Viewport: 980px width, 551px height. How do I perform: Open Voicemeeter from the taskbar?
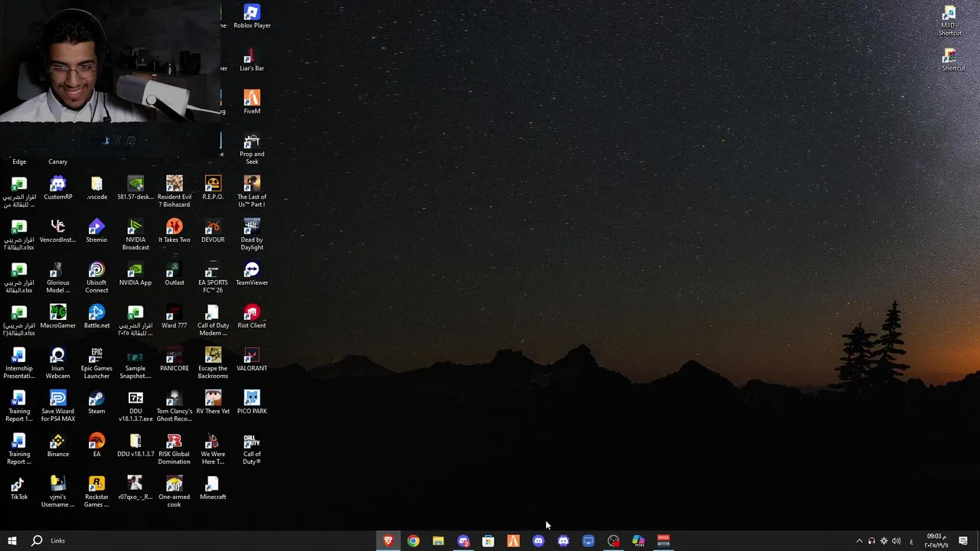point(663,541)
